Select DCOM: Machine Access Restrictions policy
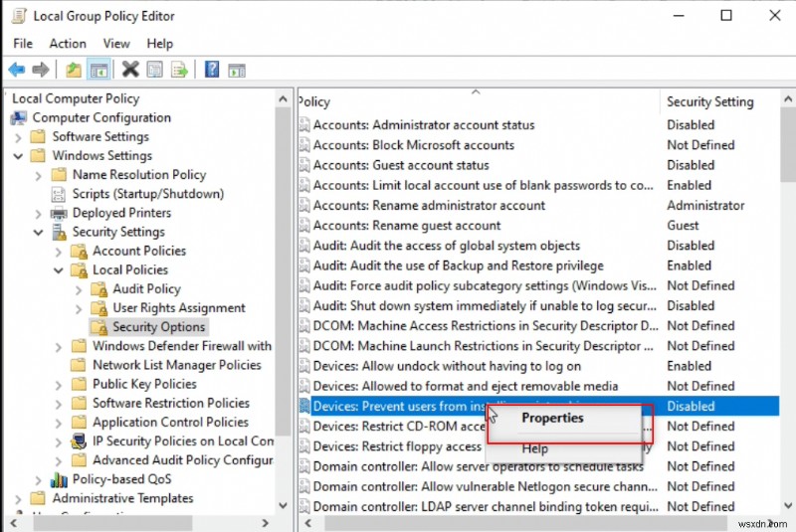 [x=486, y=326]
